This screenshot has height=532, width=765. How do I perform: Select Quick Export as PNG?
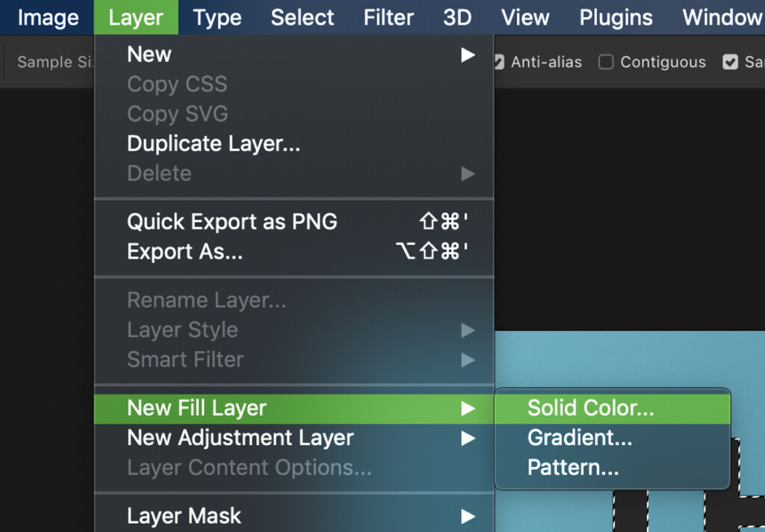[x=232, y=222]
